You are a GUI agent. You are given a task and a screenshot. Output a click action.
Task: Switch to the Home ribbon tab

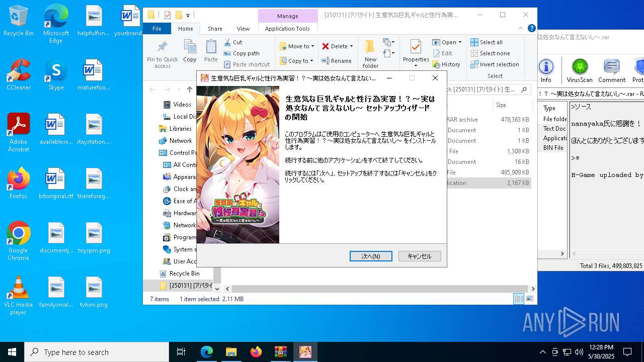(x=185, y=29)
